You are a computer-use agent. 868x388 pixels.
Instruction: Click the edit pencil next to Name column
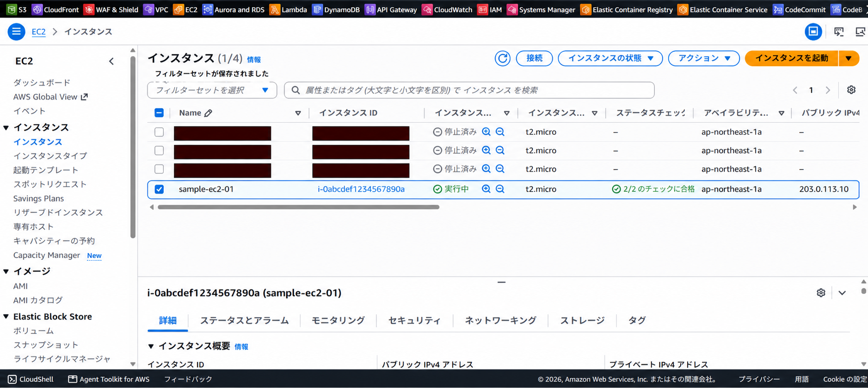click(209, 113)
